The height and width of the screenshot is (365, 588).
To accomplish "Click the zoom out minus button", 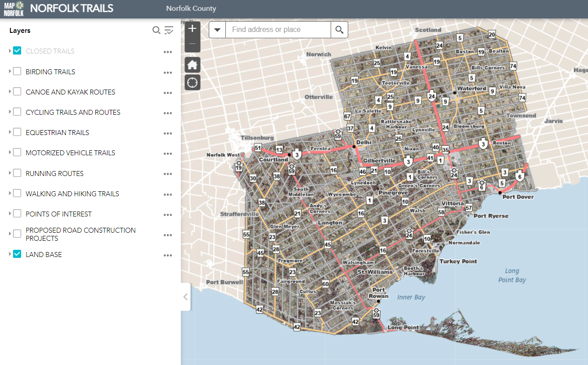I will tap(192, 44).
